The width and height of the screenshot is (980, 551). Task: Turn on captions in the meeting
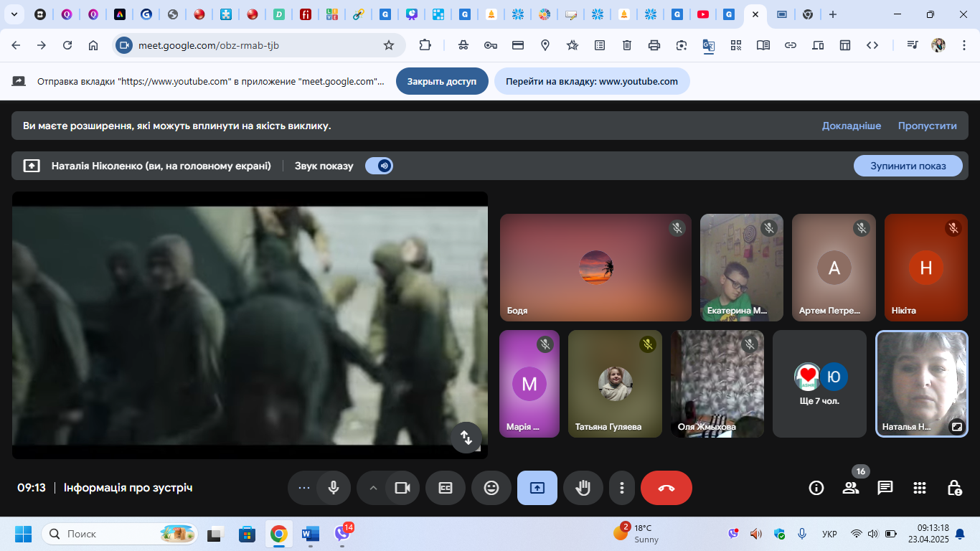(446, 488)
